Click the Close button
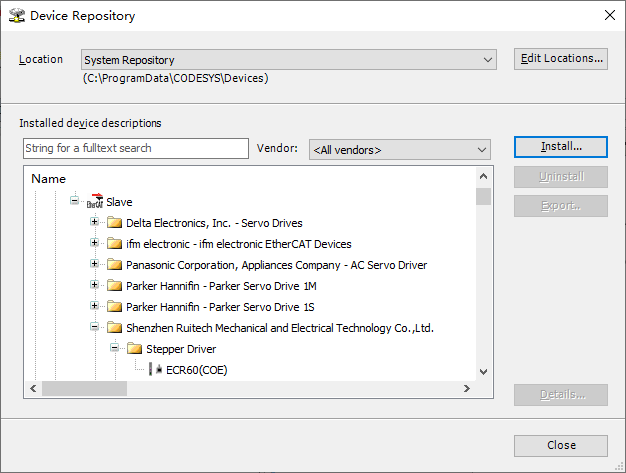 pyautogui.click(x=561, y=445)
